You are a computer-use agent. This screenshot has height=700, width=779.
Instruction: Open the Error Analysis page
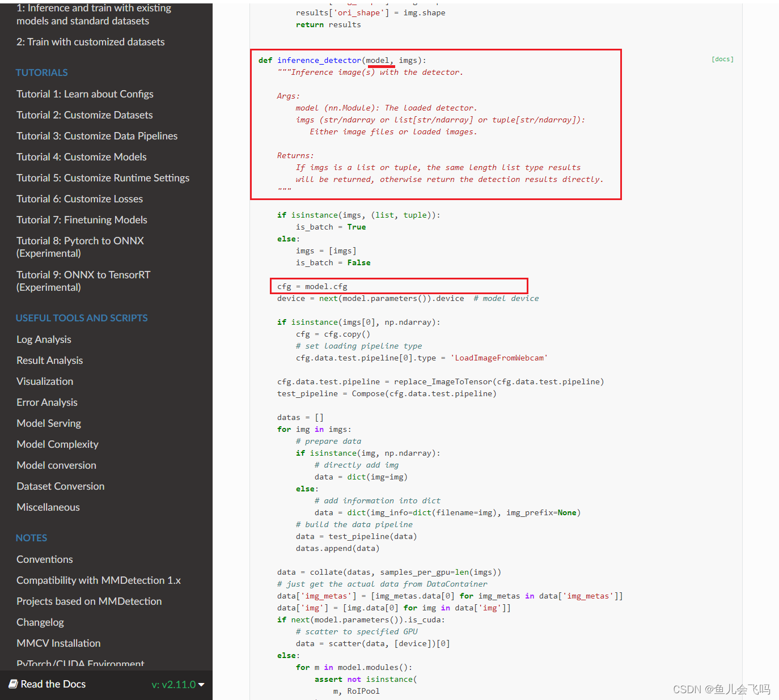(x=46, y=402)
